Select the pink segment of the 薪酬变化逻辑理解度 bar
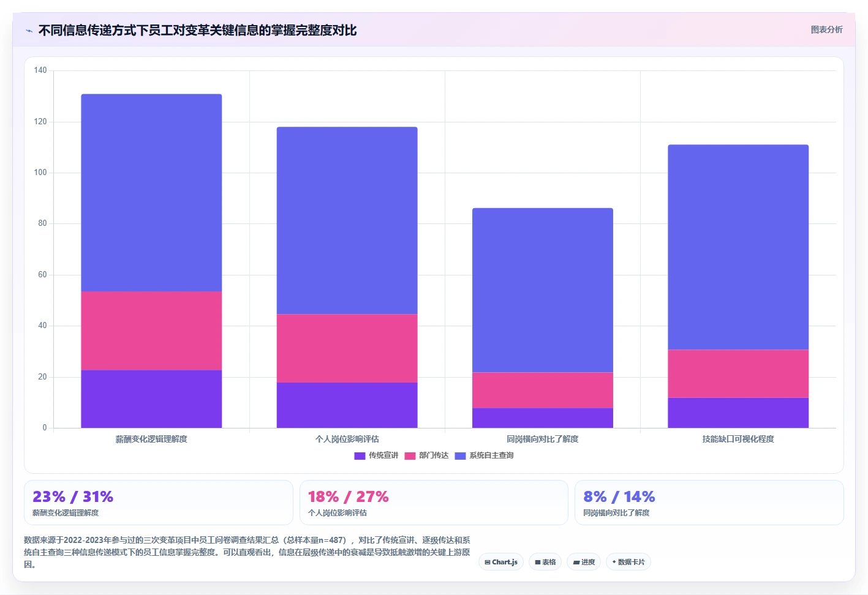This screenshot has width=868, height=595. click(x=151, y=331)
